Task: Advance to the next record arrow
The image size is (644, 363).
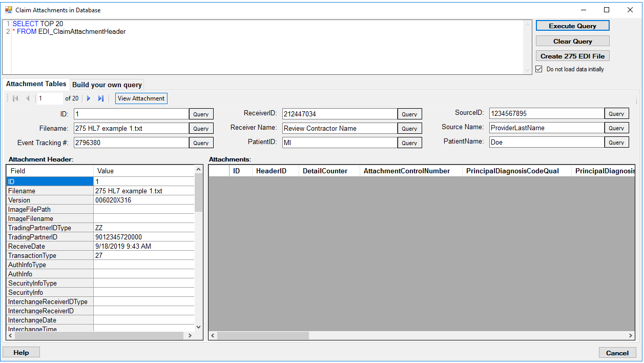Action: (x=88, y=98)
